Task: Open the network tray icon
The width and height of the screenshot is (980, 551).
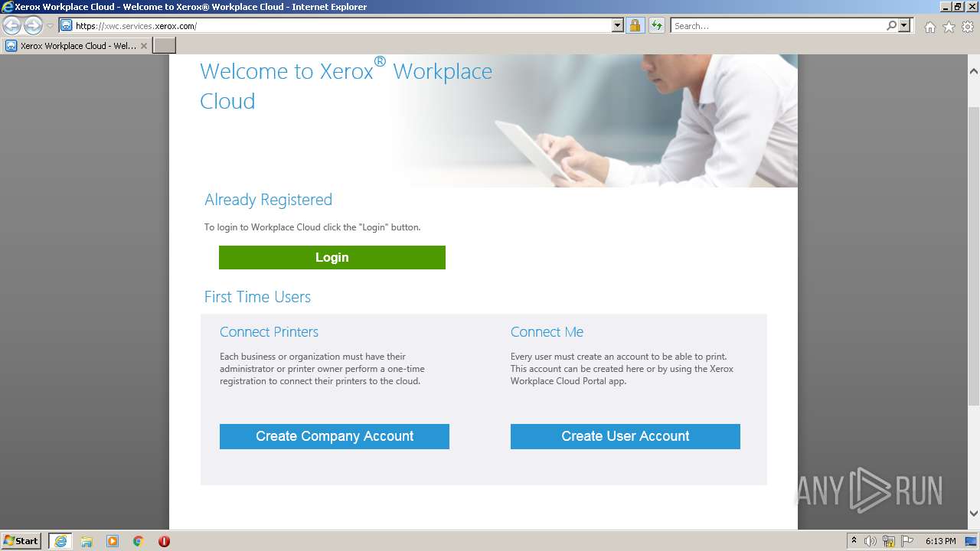Action: coord(889,541)
